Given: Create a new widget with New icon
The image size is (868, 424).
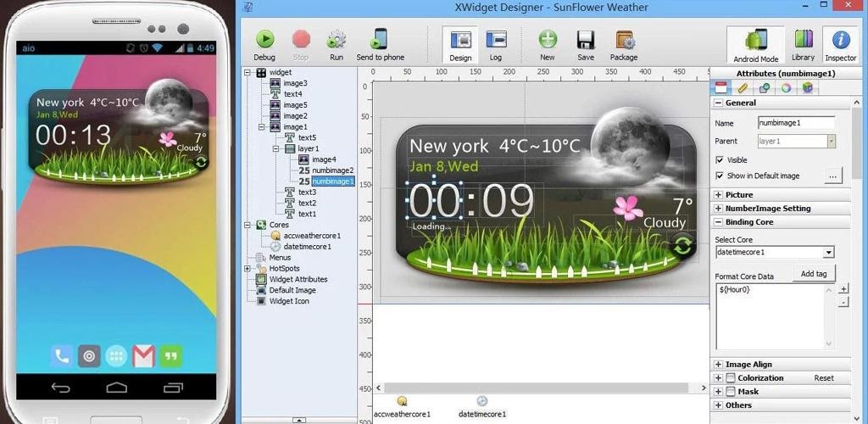Looking at the screenshot, I should [548, 40].
